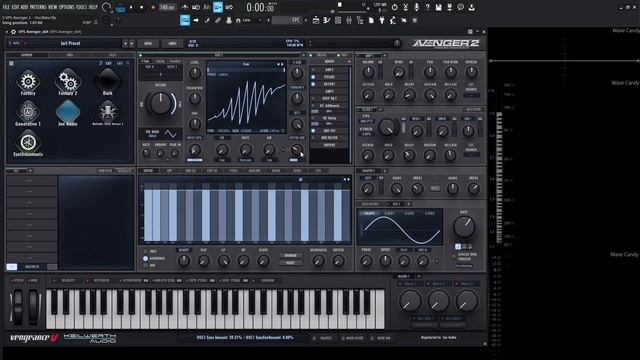The width and height of the screenshot is (640, 360).
Task: Open the mixer with the faders icon
Action: pyautogui.click(x=349, y=20)
